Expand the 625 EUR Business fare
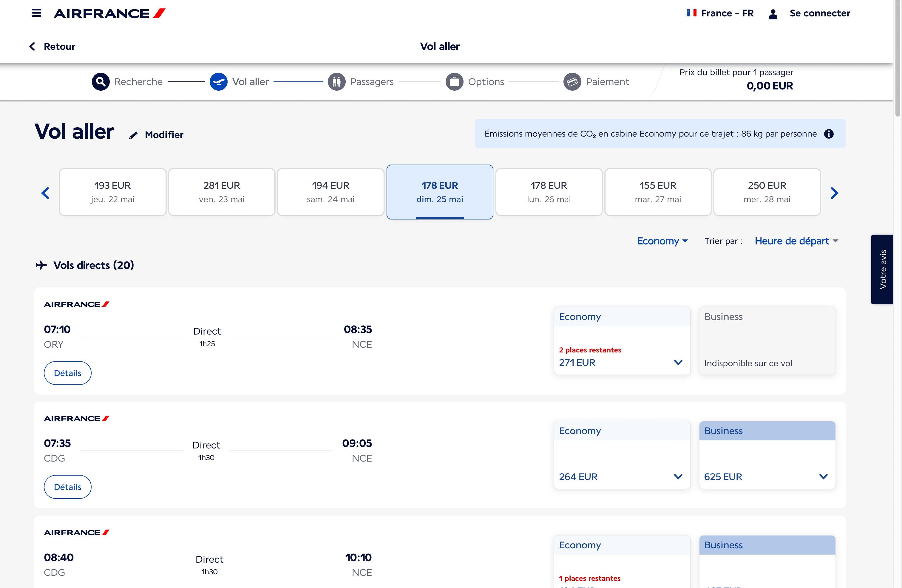Image resolution: width=902 pixels, height=588 pixels. coord(823,476)
